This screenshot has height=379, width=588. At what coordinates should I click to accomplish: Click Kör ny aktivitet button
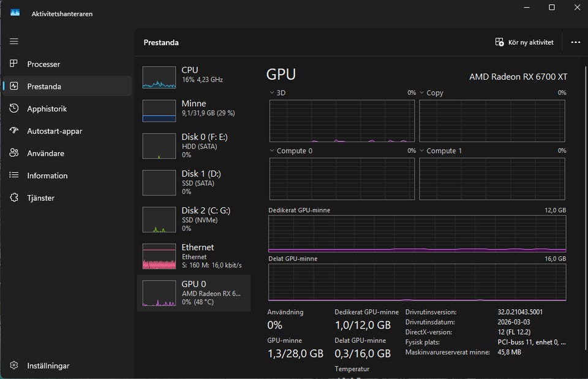[524, 42]
